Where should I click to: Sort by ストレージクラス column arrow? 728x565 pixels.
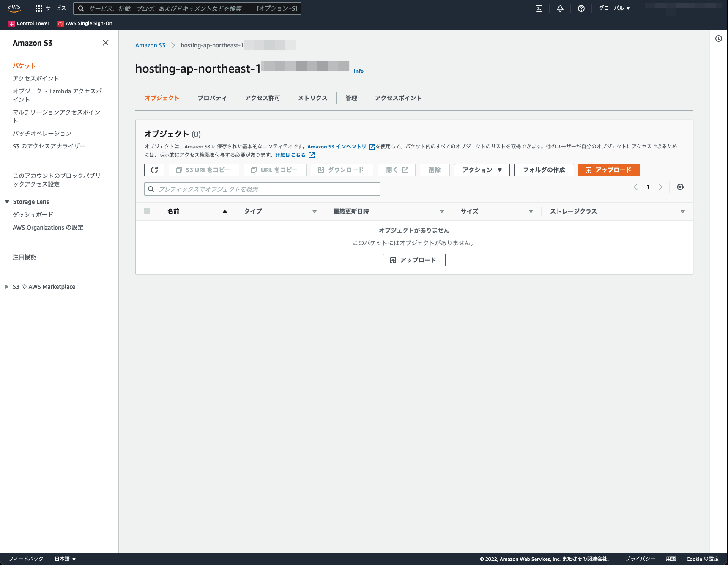(683, 211)
